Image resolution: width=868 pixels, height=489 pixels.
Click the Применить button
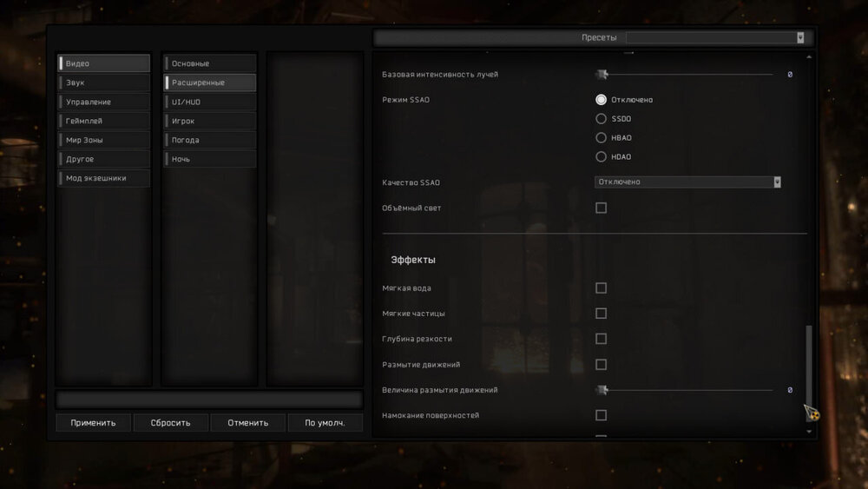93,422
